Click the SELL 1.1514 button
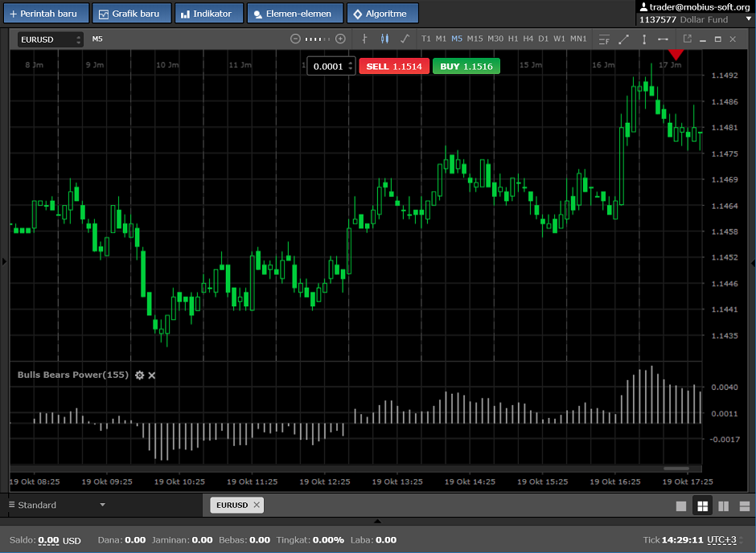 394,67
